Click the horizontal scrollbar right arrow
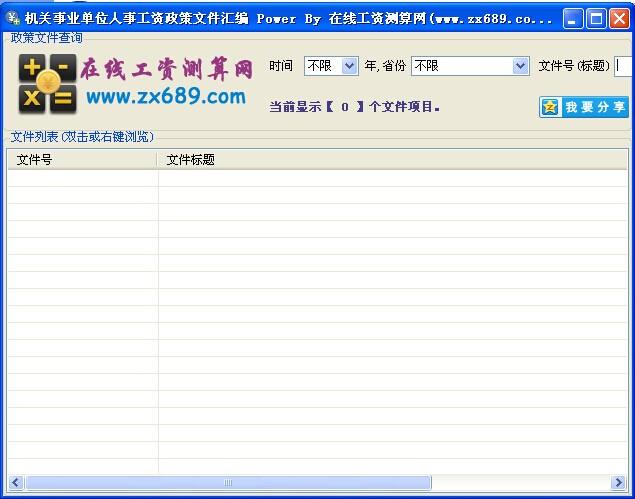635x499 pixels. (x=621, y=483)
